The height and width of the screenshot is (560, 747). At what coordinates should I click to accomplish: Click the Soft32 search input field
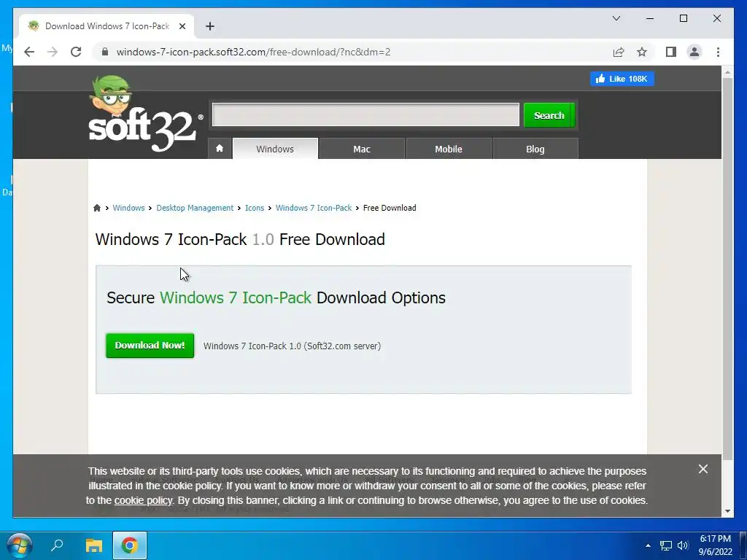tap(365, 114)
